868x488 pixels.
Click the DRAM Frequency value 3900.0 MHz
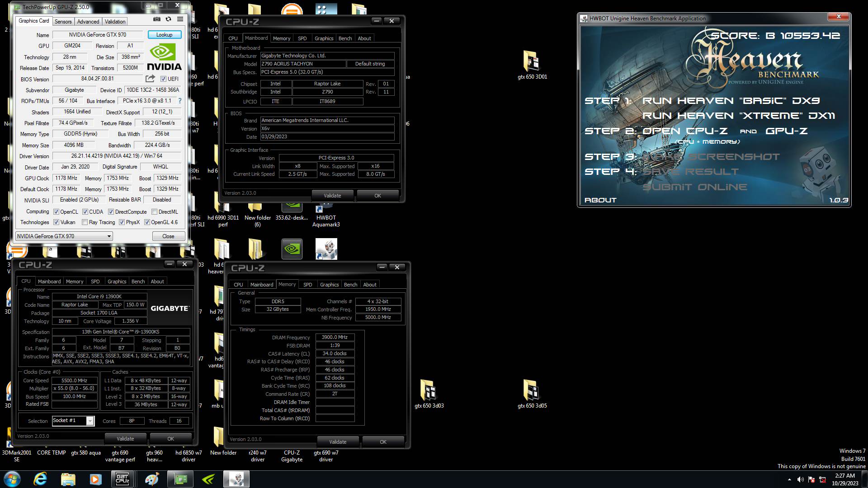(x=335, y=337)
